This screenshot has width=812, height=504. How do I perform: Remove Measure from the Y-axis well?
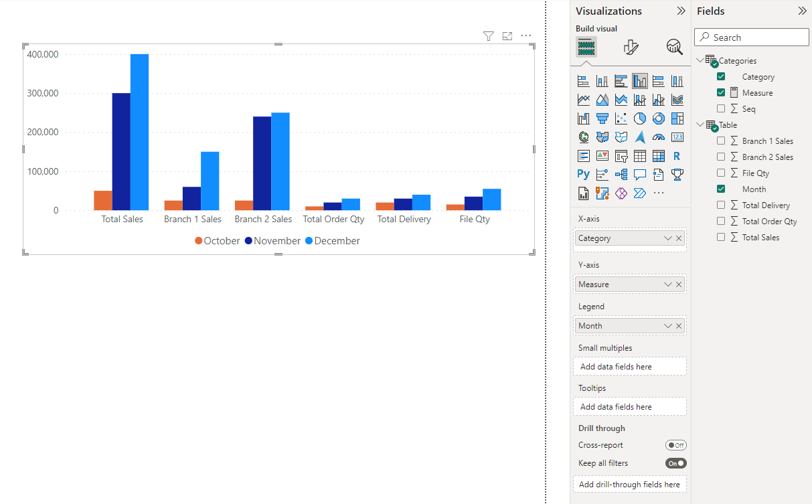coord(678,284)
